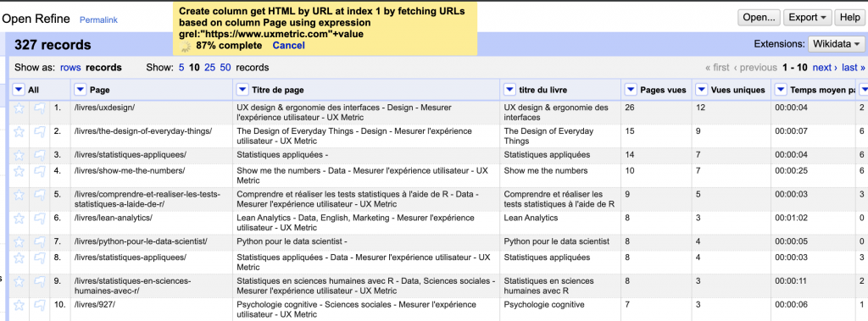The height and width of the screenshot is (321, 868).
Task: Click Titre de page cell 'Python pour le data scientist -'
Action: point(292,242)
